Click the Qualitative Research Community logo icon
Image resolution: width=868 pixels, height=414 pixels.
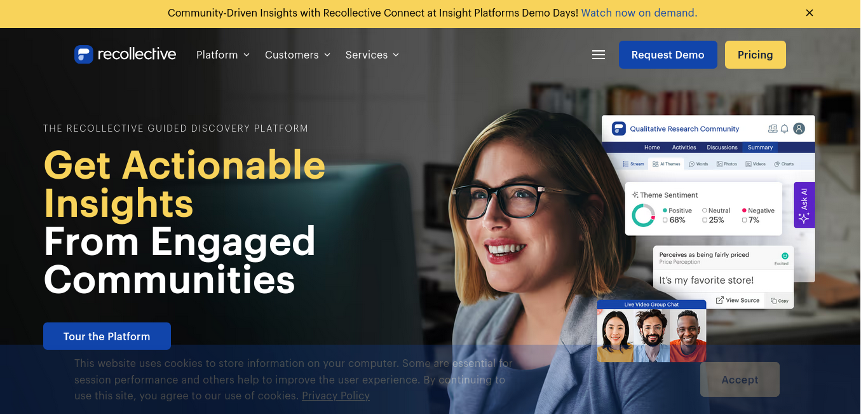(619, 128)
